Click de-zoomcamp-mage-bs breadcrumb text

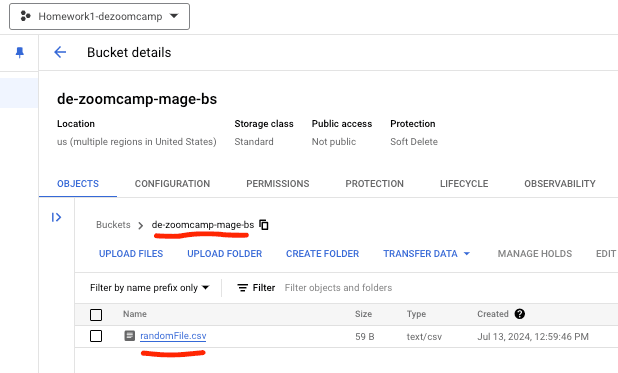tap(203, 225)
